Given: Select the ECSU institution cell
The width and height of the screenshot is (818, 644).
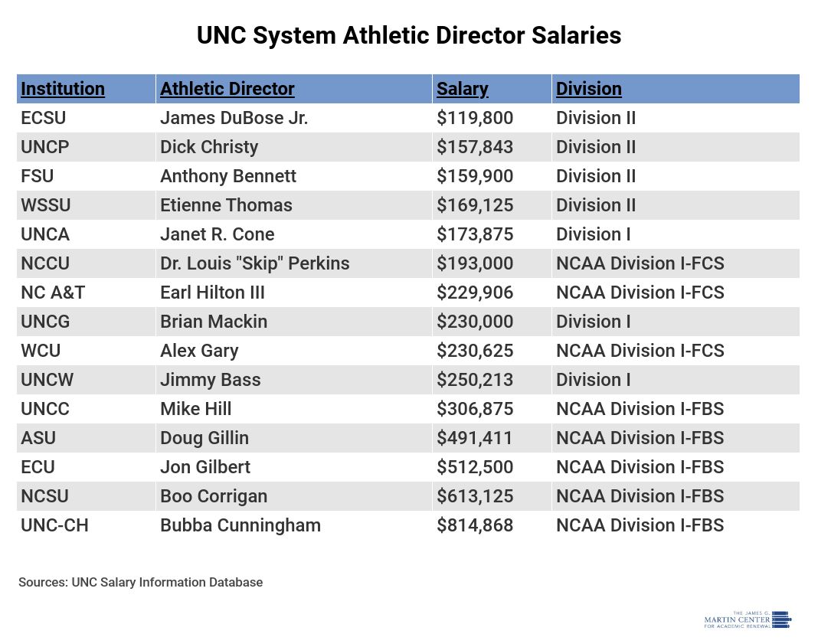Looking at the screenshot, I should coord(44,118).
